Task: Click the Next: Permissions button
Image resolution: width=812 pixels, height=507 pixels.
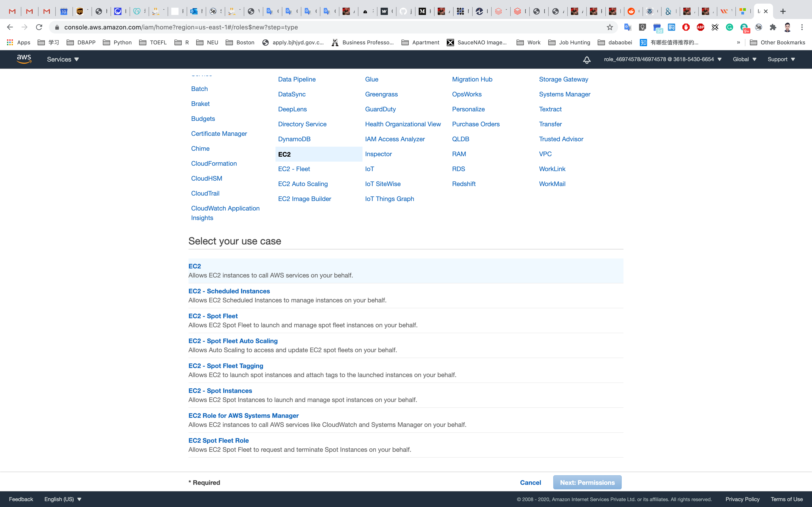Action: tap(587, 482)
